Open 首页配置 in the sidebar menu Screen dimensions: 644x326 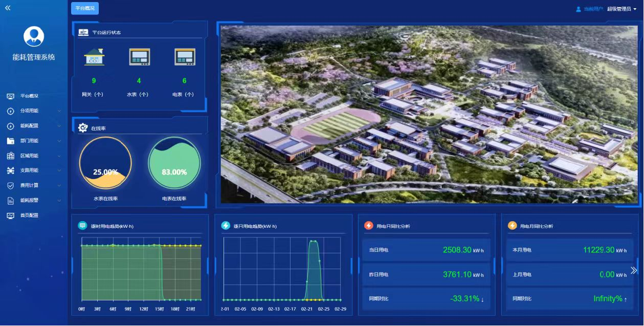pyautogui.click(x=29, y=215)
